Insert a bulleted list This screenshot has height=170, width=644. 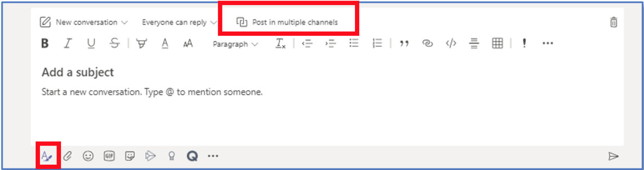click(354, 43)
